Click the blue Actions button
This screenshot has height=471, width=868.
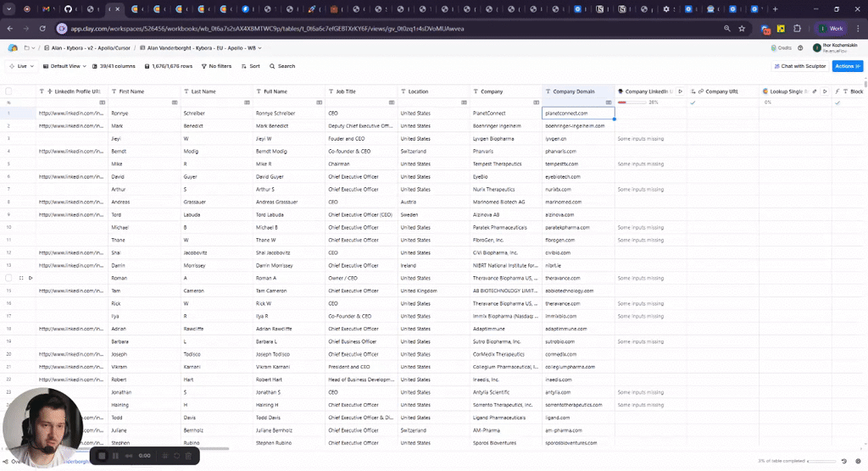point(847,66)
